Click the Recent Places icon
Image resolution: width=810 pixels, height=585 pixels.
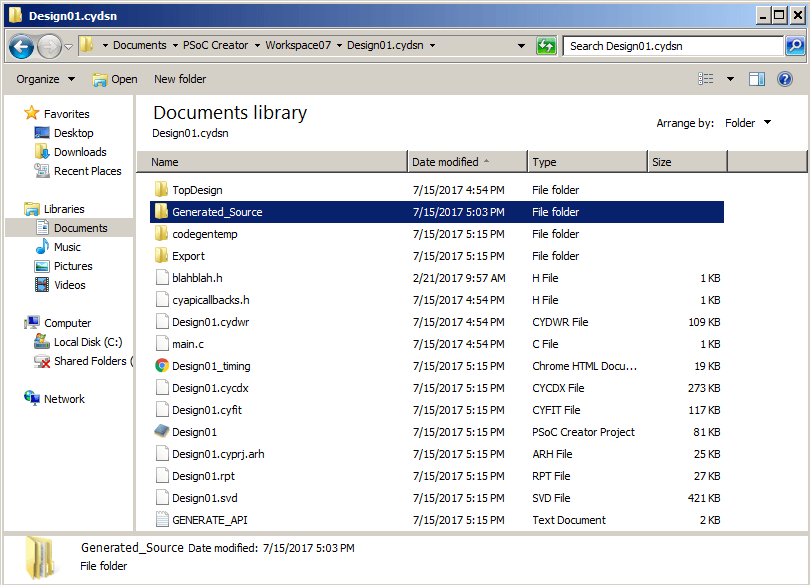[42, 171]
